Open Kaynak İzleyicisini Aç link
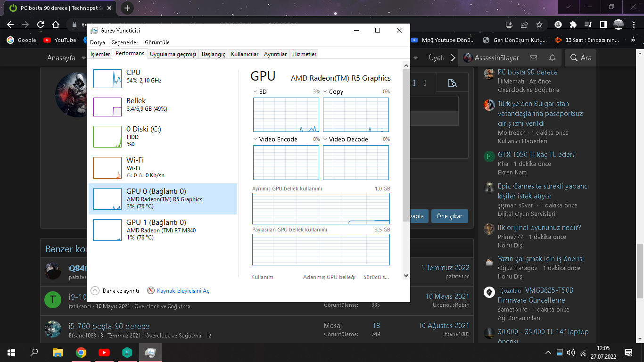The image size is (644, 362). 178,291
